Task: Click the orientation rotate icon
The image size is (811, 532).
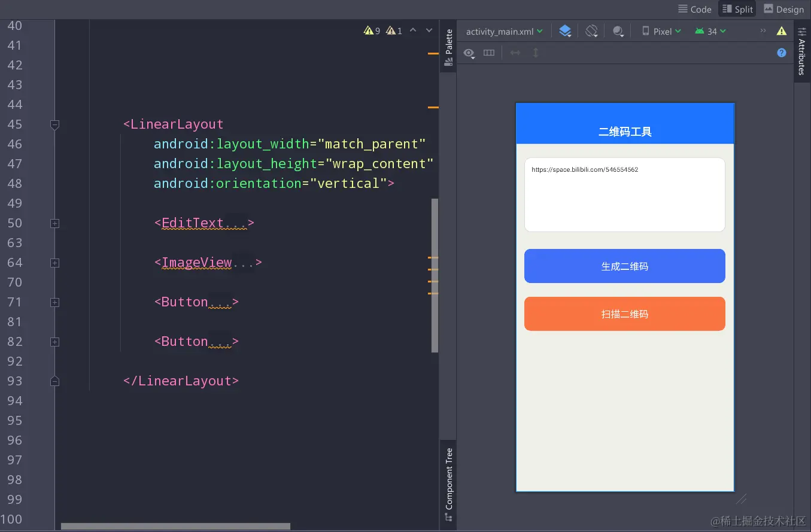Action: click(x=591, y=32)
